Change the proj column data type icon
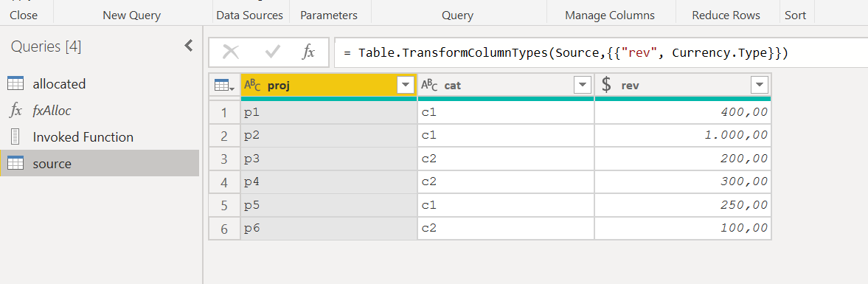Image resolution: width=868 pixels, height=284 pixels. pyautogui.click(x=252, y=86)
